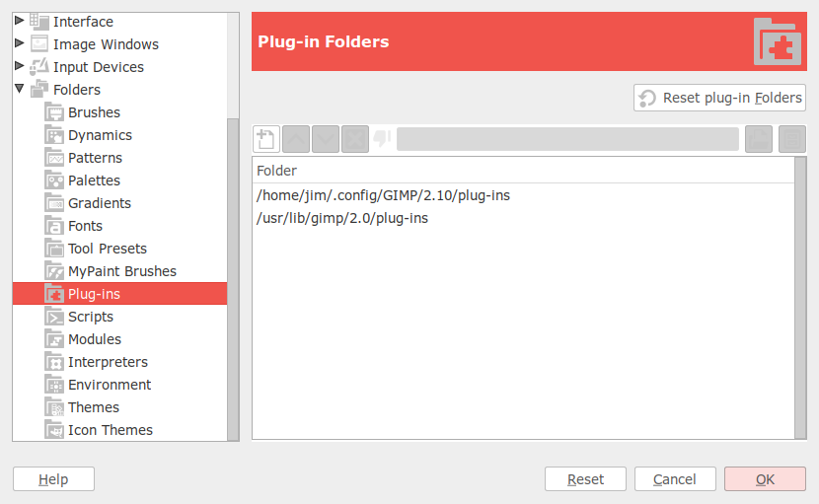Select the Interface label in the tree
819x504 pixels.
(x=83, y=22)
